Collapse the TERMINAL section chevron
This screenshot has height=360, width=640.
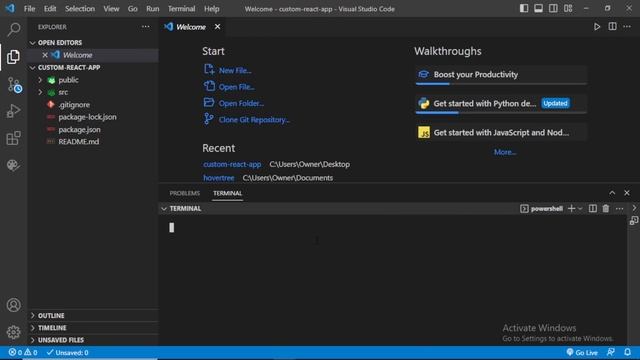click(164, 209)
